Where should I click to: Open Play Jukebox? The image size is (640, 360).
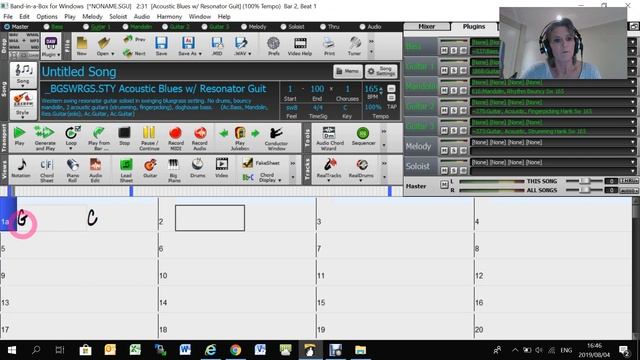[240, 138]
